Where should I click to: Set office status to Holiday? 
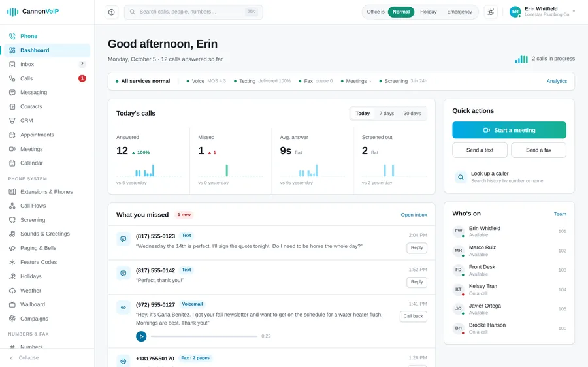[428, 12]
